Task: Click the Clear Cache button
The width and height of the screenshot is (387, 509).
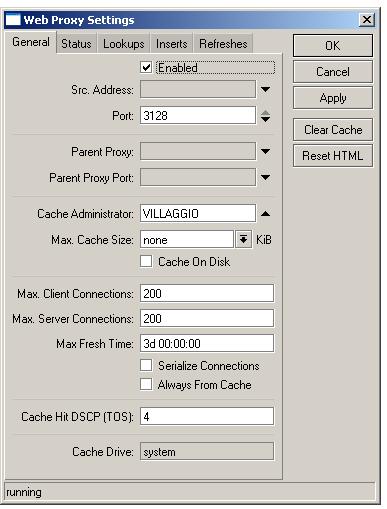Action: pyautogui.click(x=333, y=129)
